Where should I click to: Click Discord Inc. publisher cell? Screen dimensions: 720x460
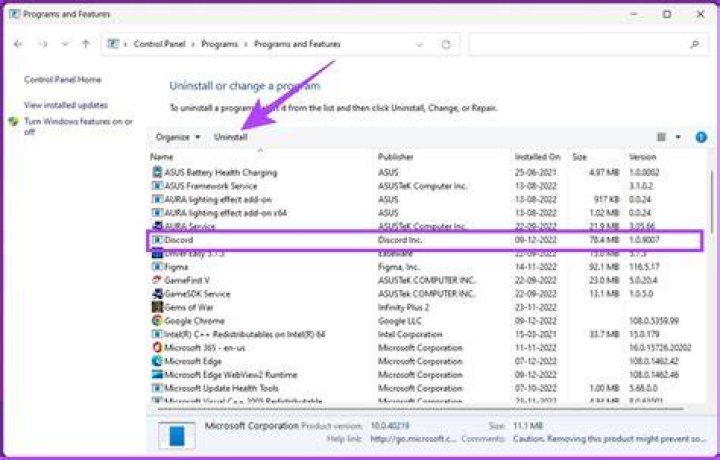tap(400, 240)
